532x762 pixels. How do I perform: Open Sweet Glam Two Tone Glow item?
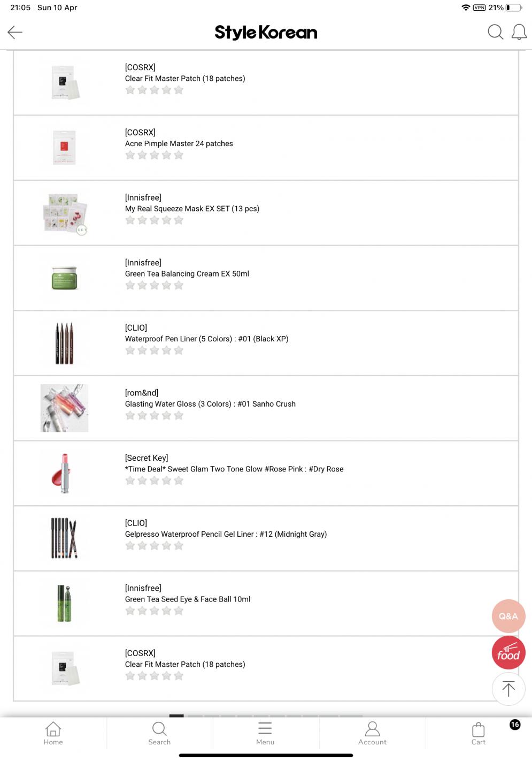tap(234, 469)
